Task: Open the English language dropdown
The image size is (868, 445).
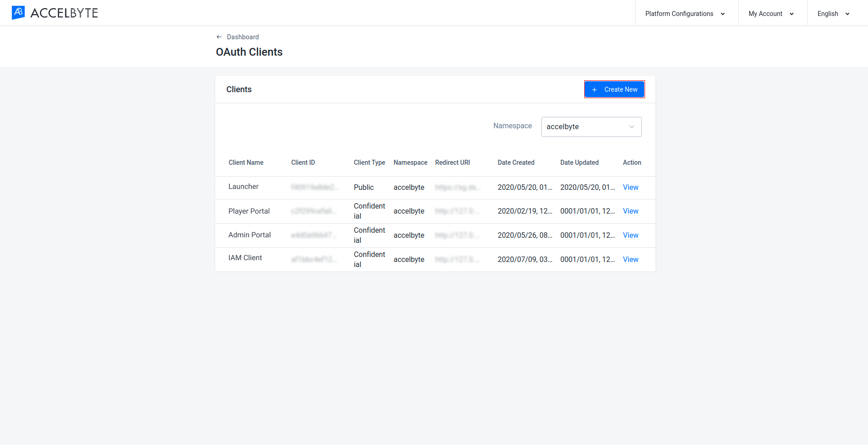Action: (x=833, y=14)
